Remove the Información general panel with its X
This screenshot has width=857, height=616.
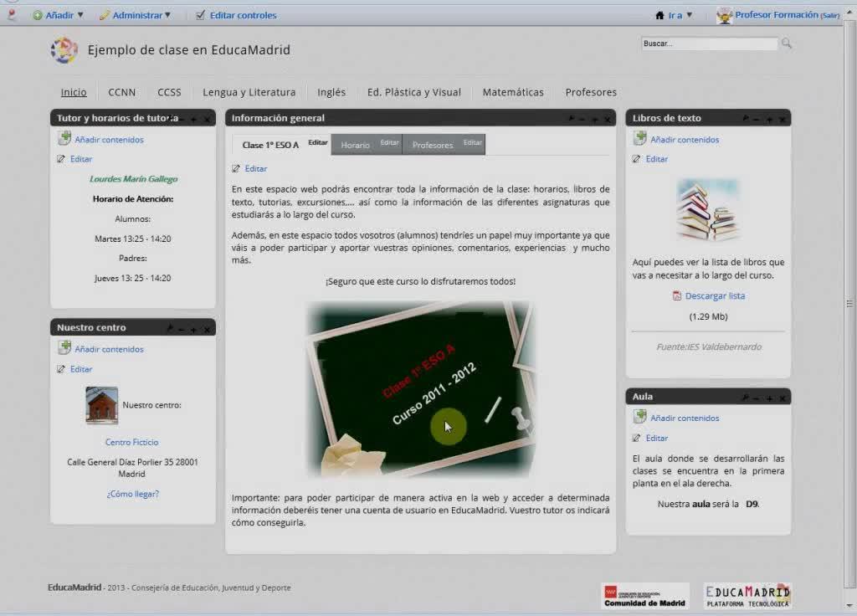pos(608,119)
